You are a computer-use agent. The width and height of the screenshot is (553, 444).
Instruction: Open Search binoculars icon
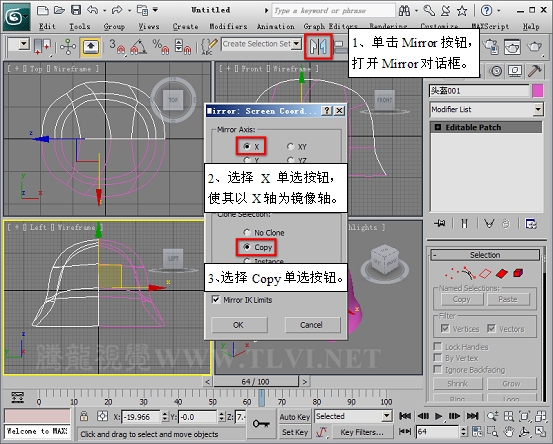pos(405,11)
